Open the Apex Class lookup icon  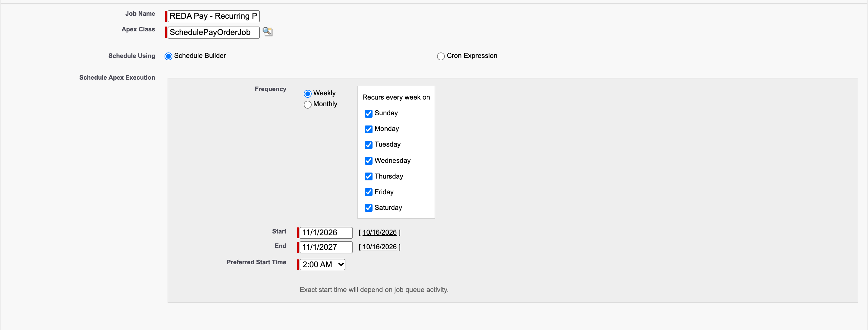(268, 32)
